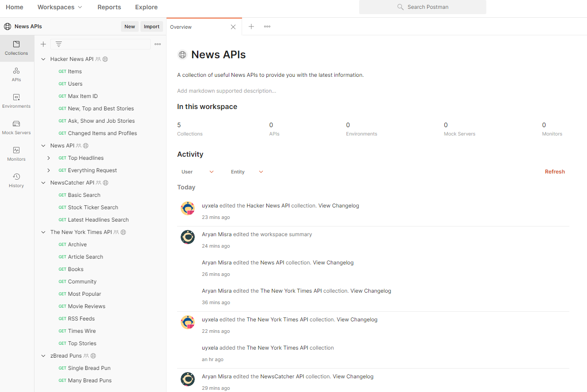
Task: Close the Overview tab
Action: point(233,27)
